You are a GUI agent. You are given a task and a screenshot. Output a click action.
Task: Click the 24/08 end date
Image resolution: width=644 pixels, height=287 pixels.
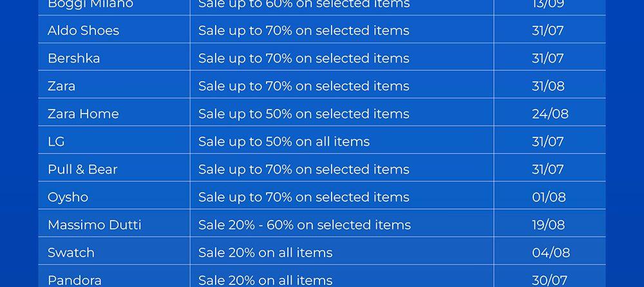pos(550,114)
